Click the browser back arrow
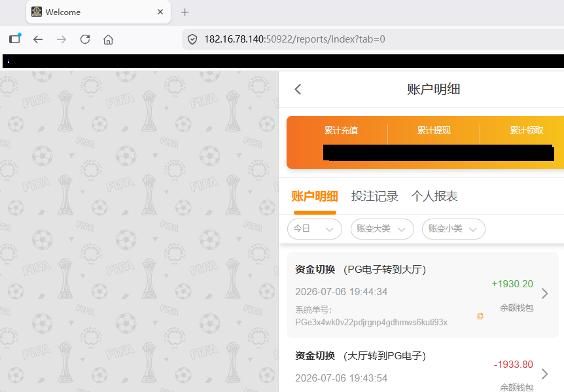 point(38,39)
